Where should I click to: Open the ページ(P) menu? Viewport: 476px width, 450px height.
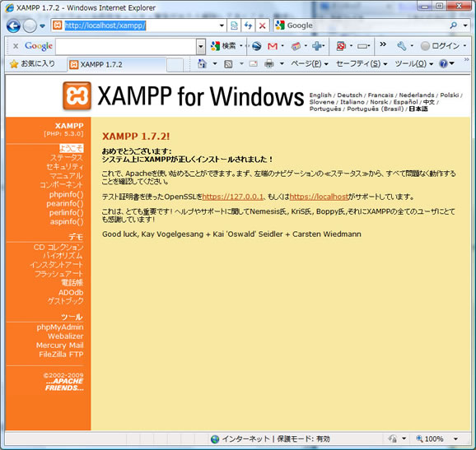[310, 63]
